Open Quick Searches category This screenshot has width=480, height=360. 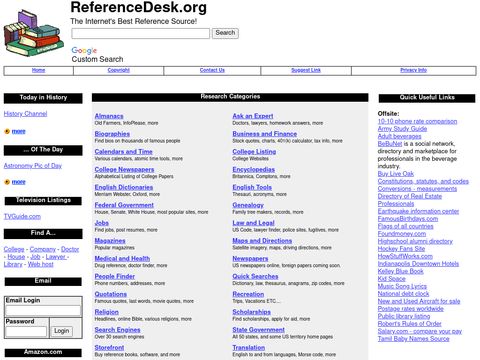click(x=255, y=276)
